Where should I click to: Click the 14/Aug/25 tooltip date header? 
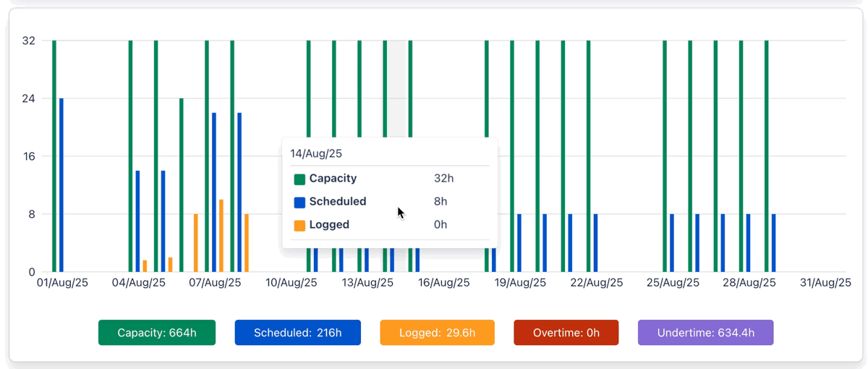[x=316, y=153]
